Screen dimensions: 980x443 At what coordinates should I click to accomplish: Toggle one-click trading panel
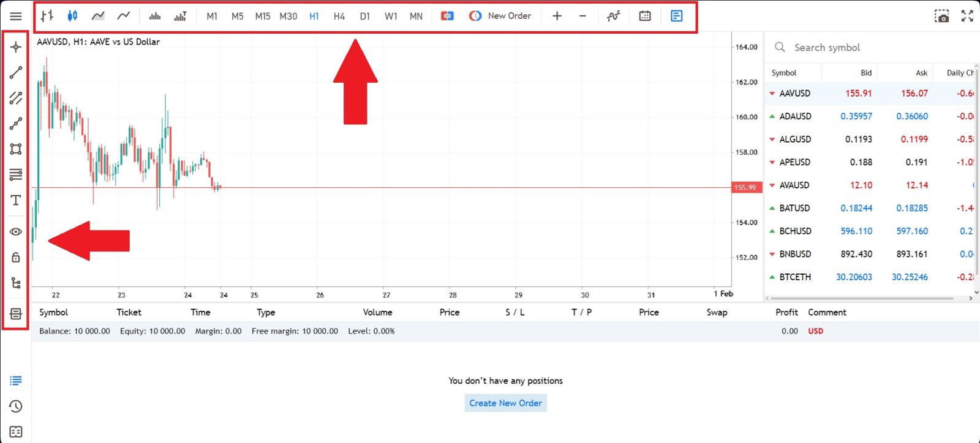coord(447,16)
